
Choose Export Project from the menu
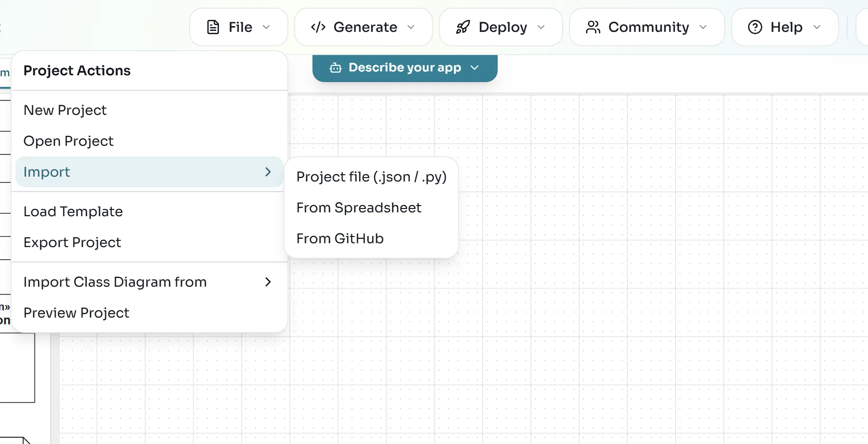tap(149, 242)
